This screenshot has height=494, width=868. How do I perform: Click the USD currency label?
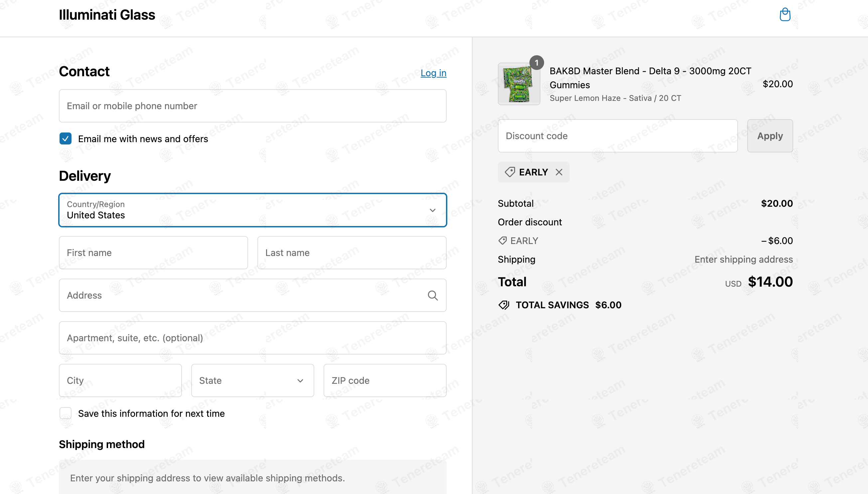point(733,284)
